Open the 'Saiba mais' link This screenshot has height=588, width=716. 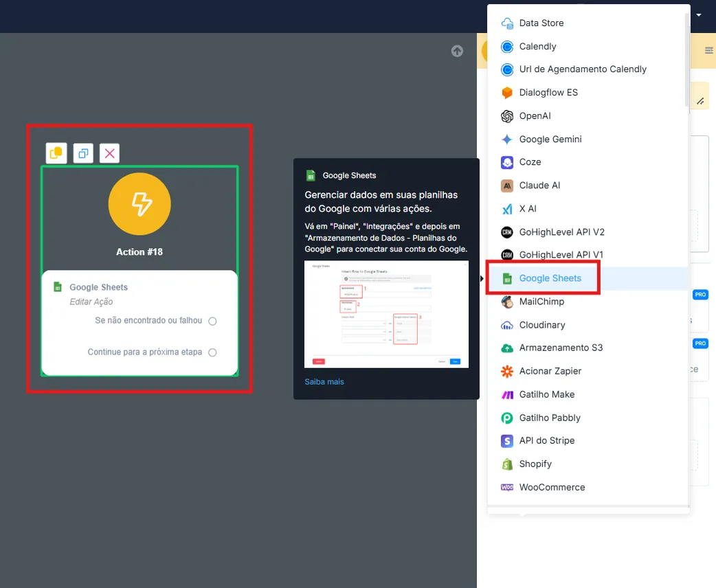324,382
